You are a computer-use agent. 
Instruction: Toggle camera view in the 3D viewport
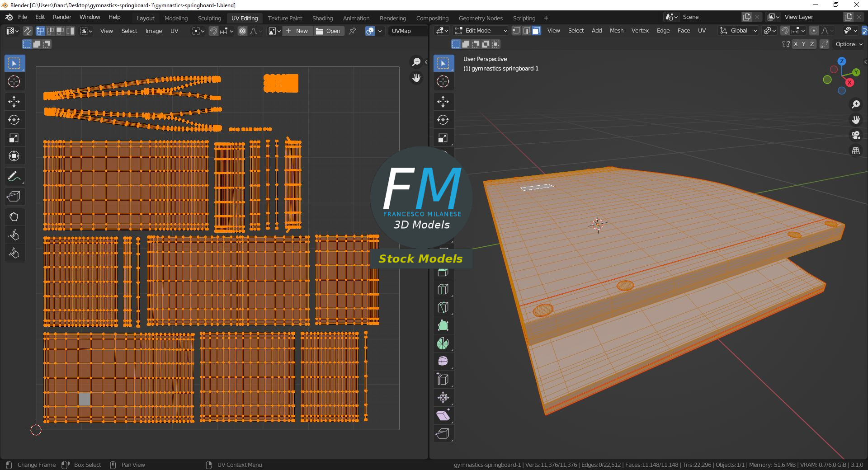856,135
